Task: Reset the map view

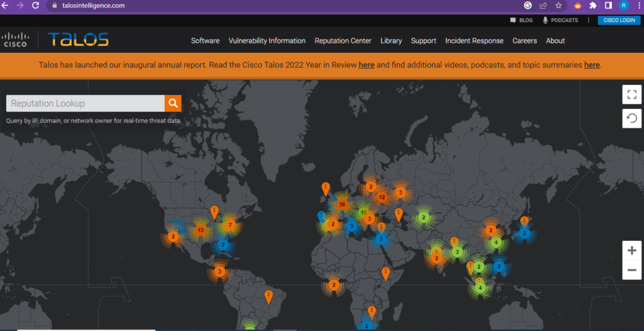Action: click(631, 118)
